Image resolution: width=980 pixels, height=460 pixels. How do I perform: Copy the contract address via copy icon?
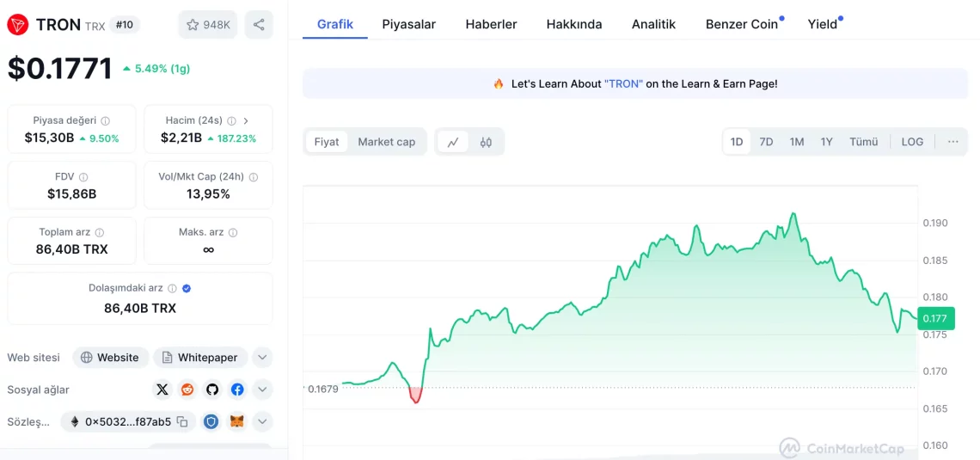pos(182,421)
